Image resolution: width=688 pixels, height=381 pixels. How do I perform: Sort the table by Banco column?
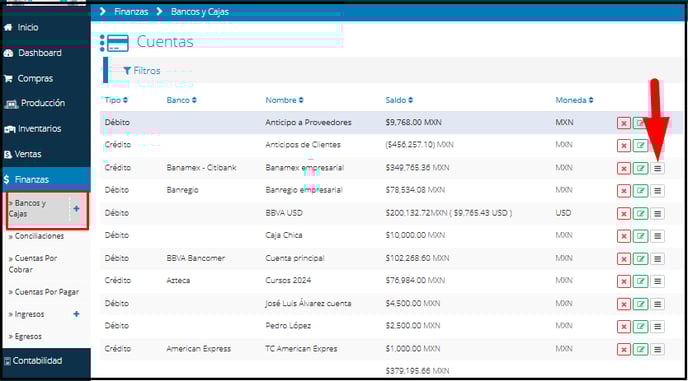click(x=182, y=100)
